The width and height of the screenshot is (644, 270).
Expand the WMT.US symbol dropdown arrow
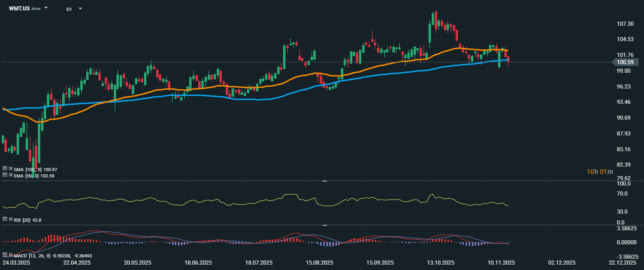[x=46, y=8]
